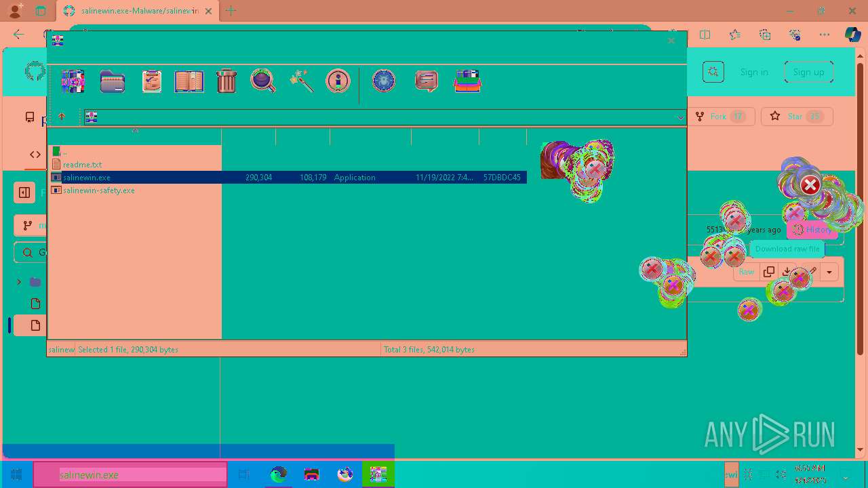
Task: Click the WinRAR Delete trash can icon
Action: (x=226, y=81)
